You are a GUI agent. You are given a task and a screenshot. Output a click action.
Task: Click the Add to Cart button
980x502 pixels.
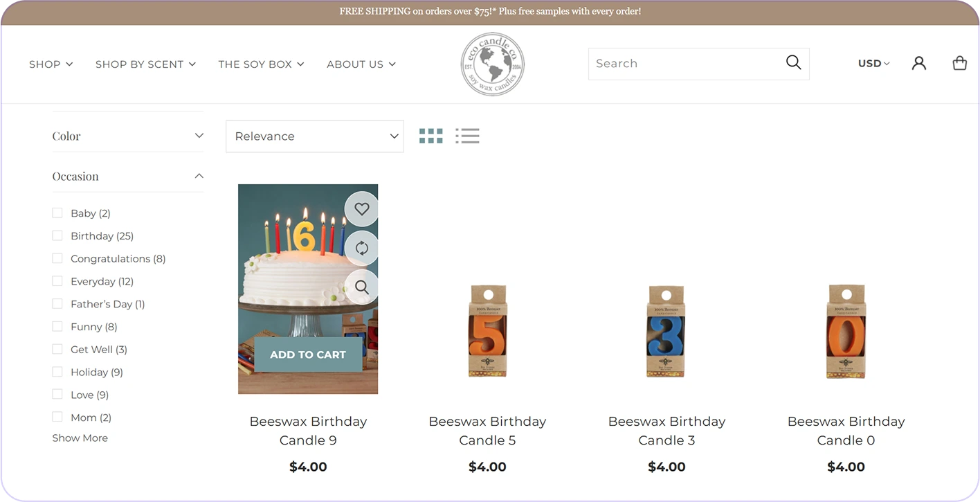308,355
